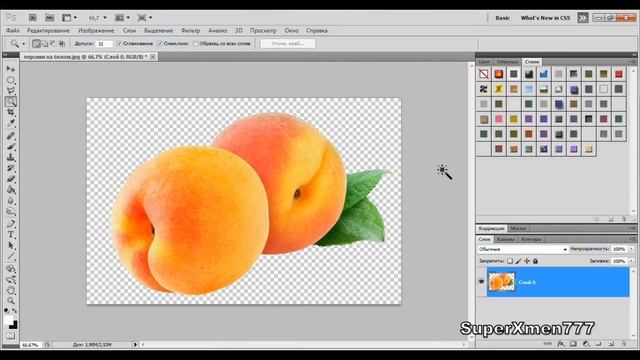The width and height of the screenshot is (640, 360).
Task: Expand more workspaces double-arrow button
Action: pos(582,18)
